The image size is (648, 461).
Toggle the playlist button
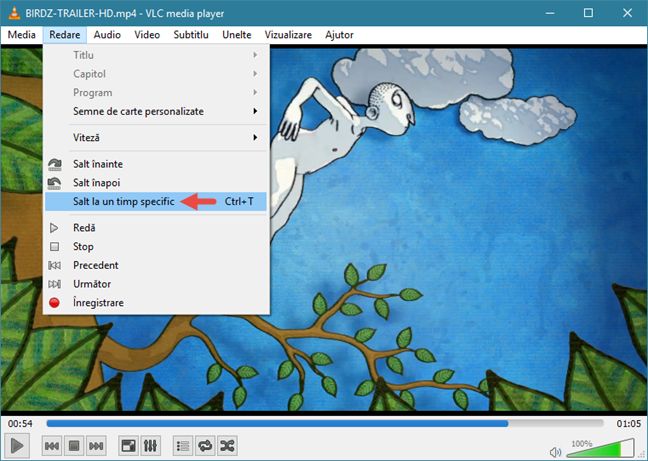pos(183,446)
